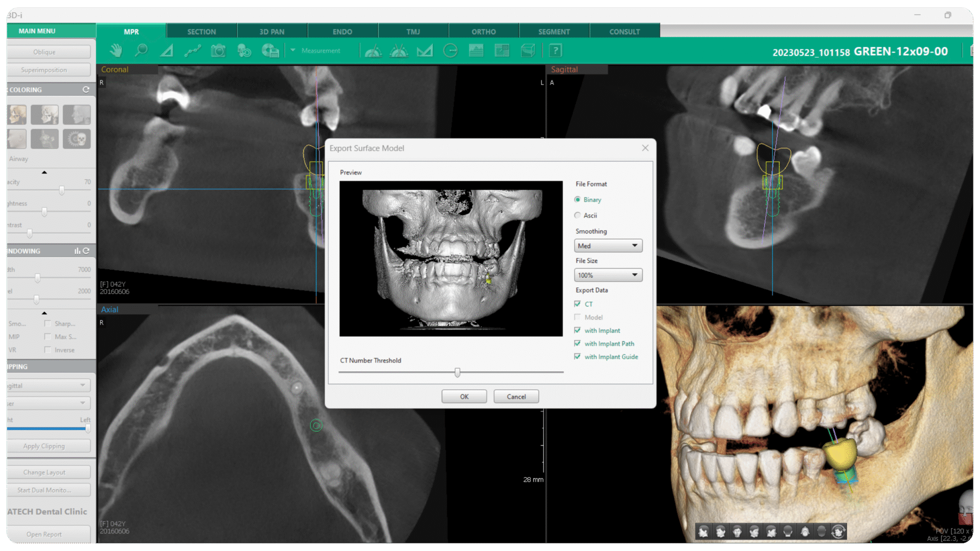Toggle the Model export data checkbox
This screenshot has height=551, width=980.
[x=577, y=317]
